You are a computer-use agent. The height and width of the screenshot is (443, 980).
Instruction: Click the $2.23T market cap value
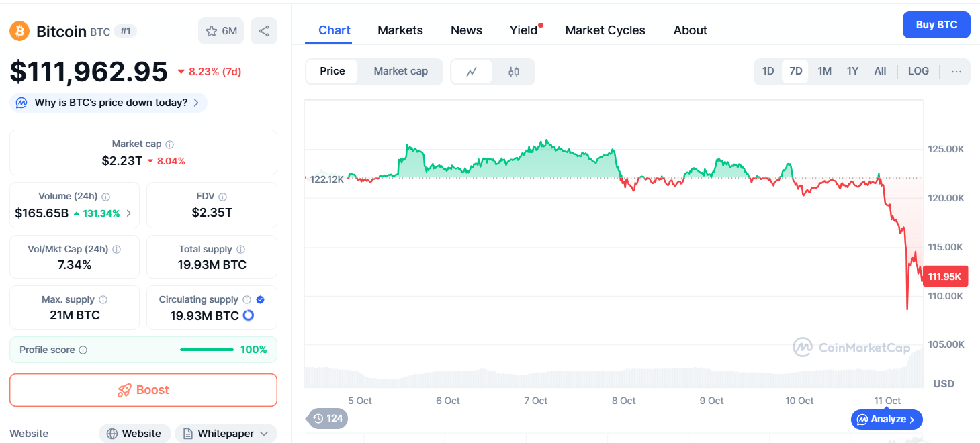click(122, 161)
